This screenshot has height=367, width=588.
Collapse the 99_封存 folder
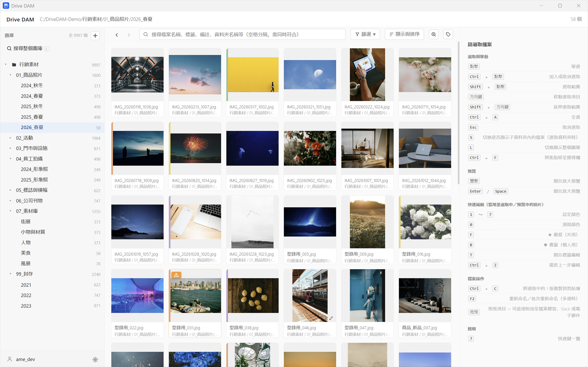click(10, 274)
